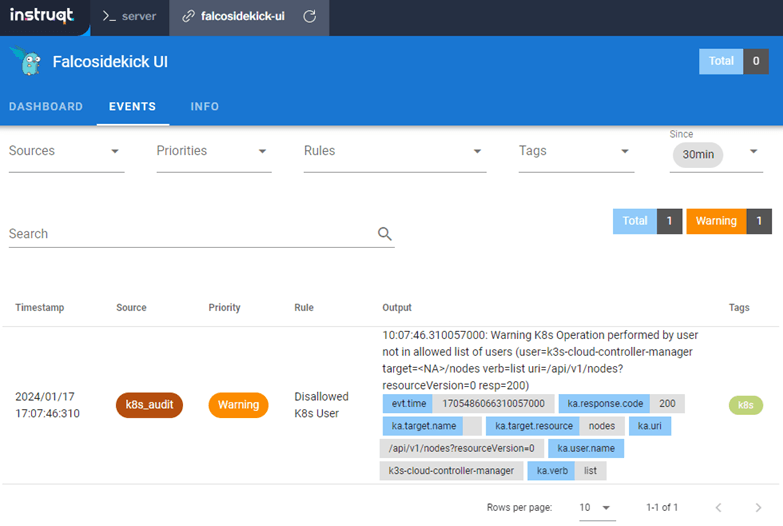Expand the Tags filter dropdown
783x526 pixels.
coord(575,152)
